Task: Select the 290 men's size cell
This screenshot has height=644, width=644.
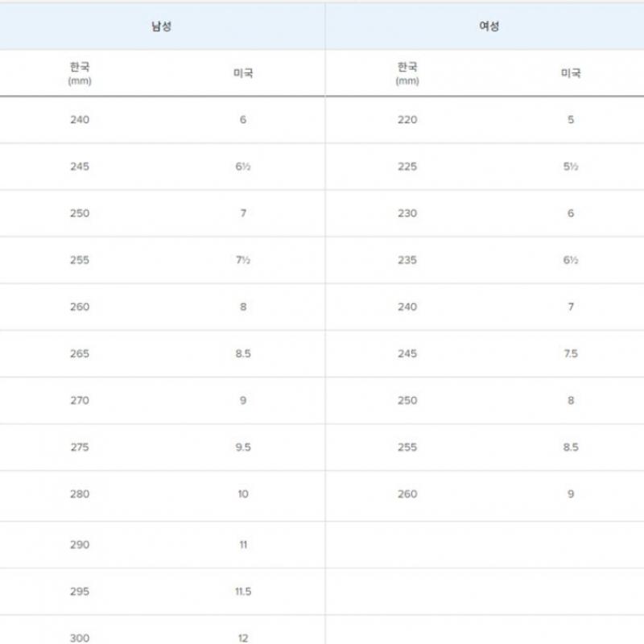Action: (x=80, y=545)
